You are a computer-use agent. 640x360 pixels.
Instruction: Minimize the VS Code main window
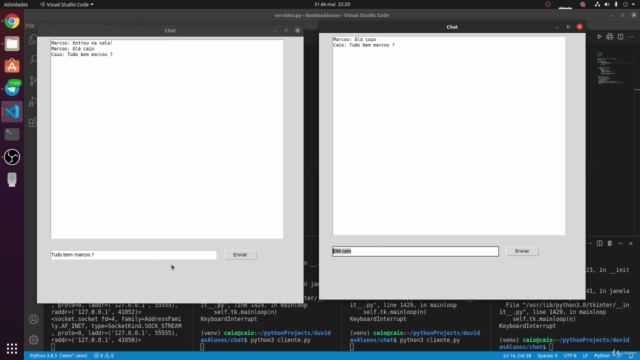(611, 15)
